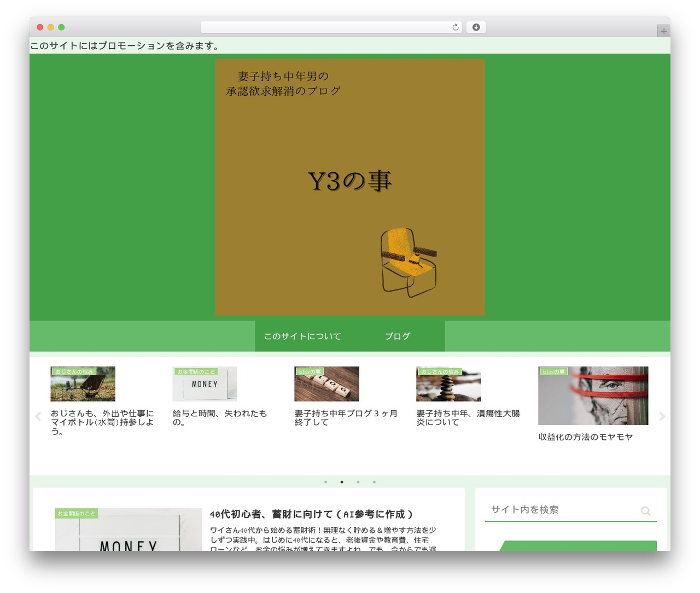Select the third carousel pagination dot
This screenshot has height=593, width=700.
point(358,482)
